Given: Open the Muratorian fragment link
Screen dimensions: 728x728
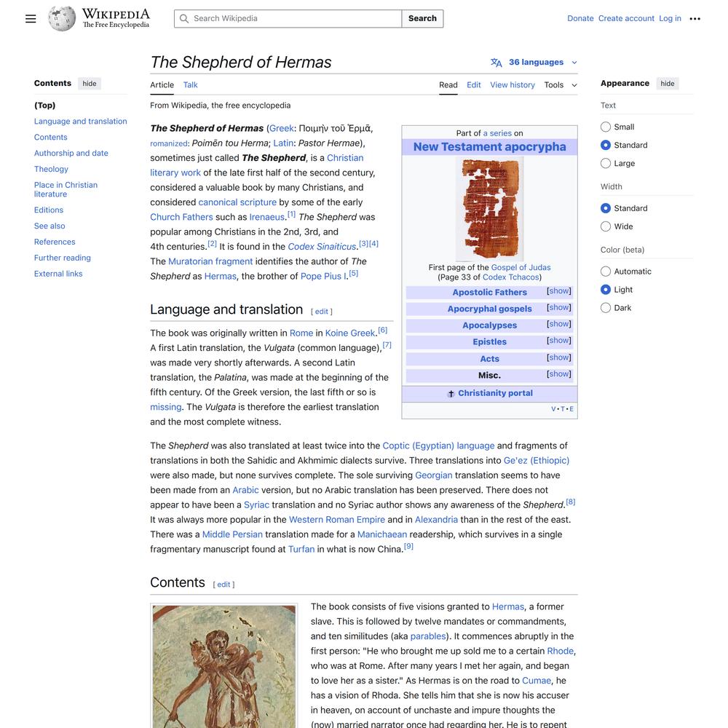Looking at the screenshot, I should tap(210, 261).
